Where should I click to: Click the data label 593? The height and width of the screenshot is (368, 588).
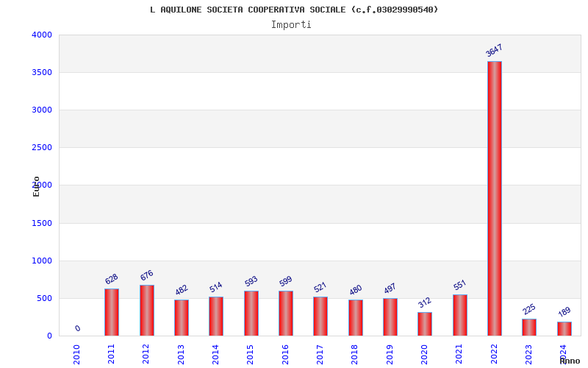(x=251, y=281)
